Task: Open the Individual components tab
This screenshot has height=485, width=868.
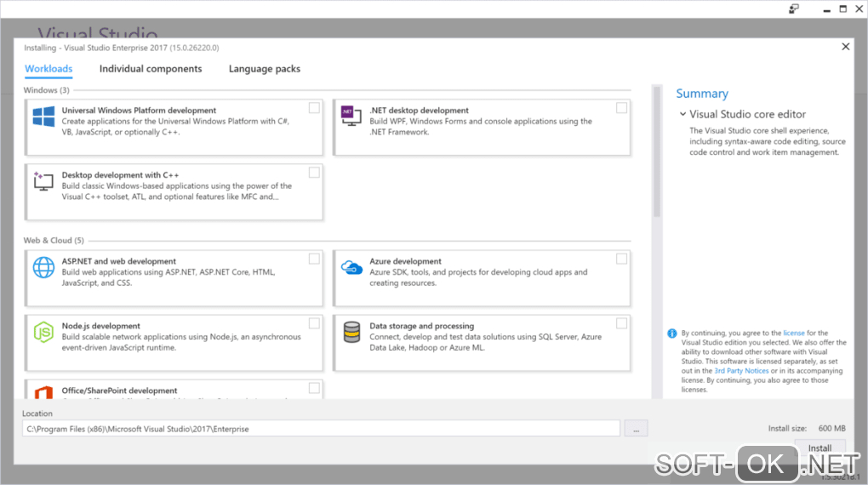Action: tap(151, 69)
